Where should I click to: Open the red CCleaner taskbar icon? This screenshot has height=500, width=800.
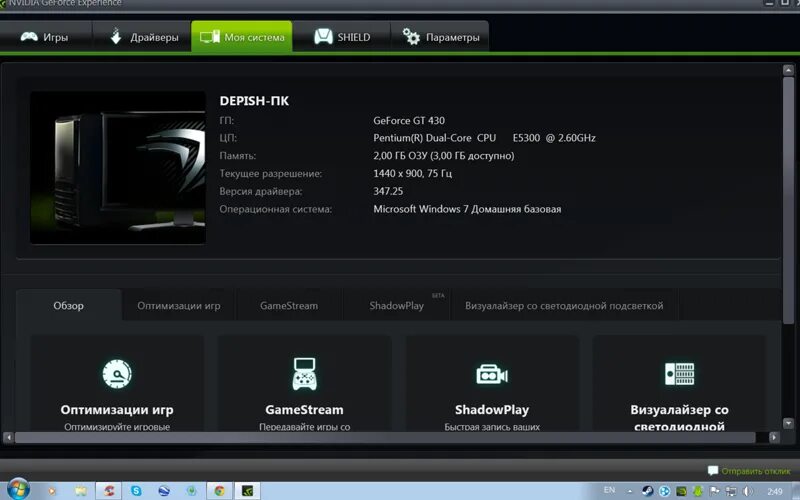(x=108, y=491)
